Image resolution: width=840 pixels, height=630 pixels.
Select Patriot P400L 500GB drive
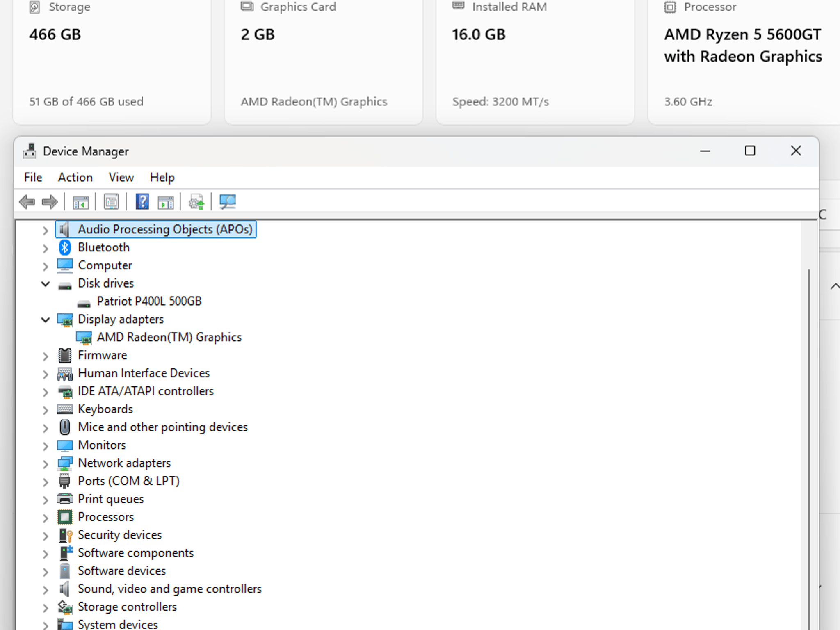(149, 301)
